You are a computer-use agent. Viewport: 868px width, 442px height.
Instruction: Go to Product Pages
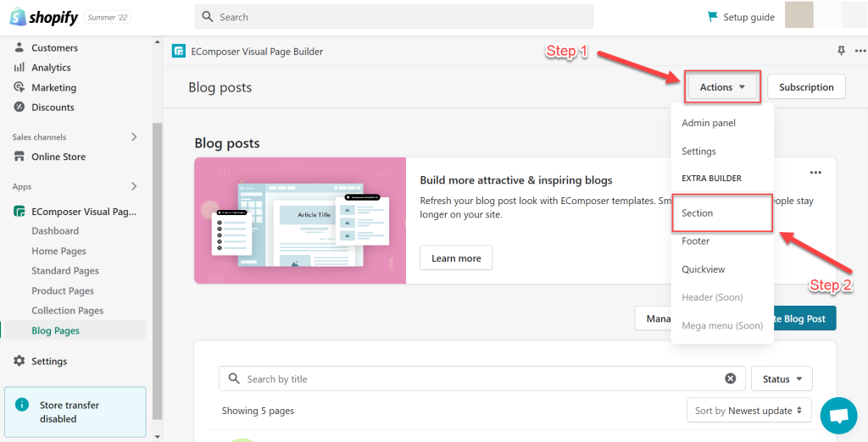pyautogui.click(x=63, y=290)
